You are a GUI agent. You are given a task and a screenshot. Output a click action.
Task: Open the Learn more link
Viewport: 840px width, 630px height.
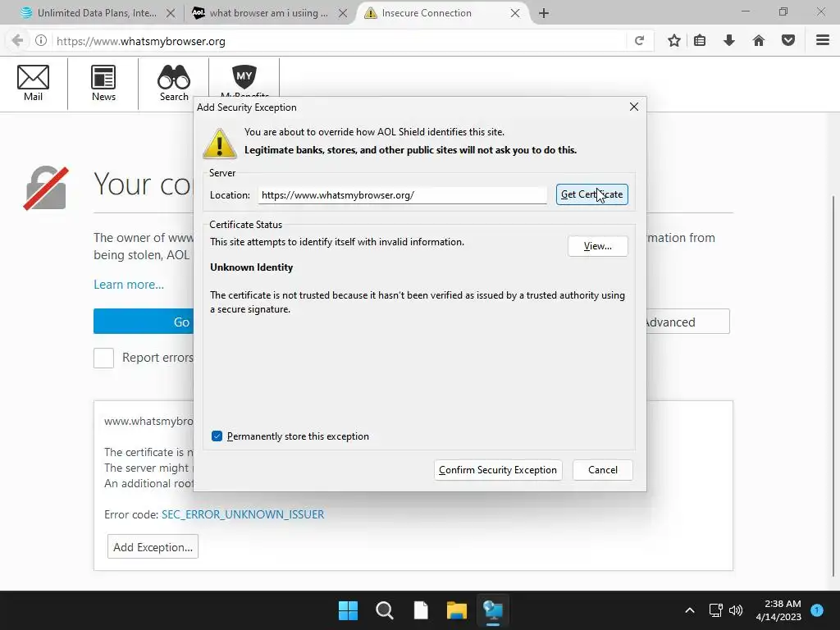tap(129, 285)
